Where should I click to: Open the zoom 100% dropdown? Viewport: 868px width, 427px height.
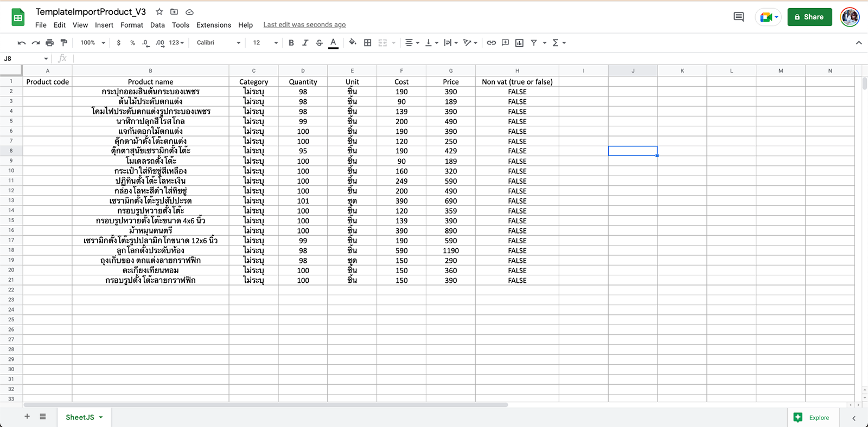point(93,43)
